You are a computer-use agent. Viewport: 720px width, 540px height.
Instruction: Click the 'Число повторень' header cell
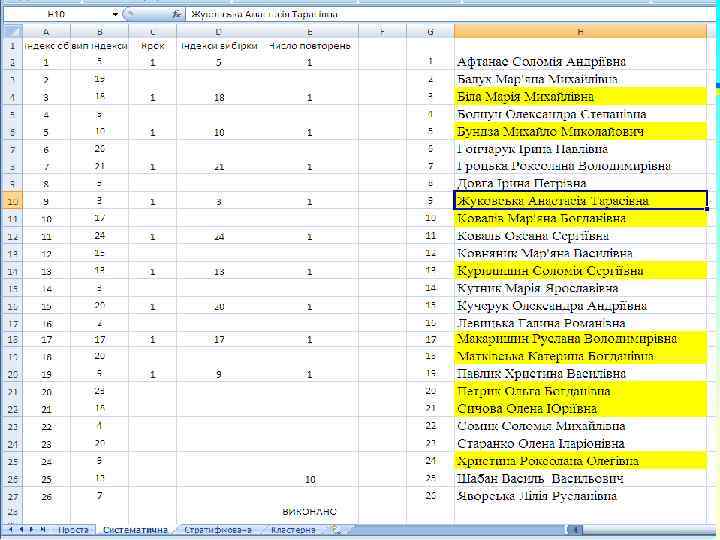point(310,46)
